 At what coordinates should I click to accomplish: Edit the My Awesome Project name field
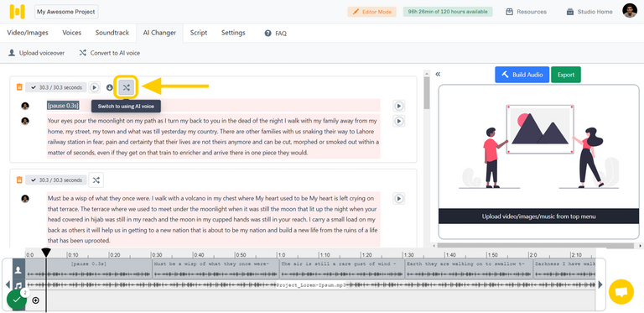66,12
